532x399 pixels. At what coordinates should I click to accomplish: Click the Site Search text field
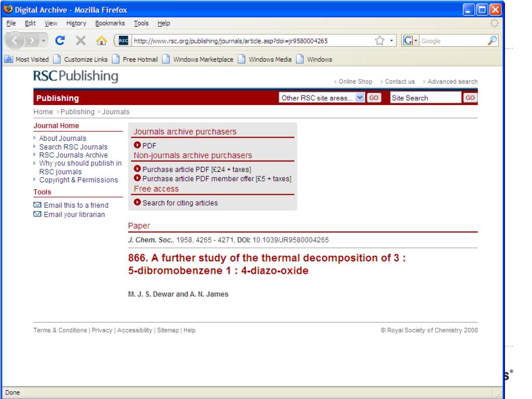coord(425,98)
